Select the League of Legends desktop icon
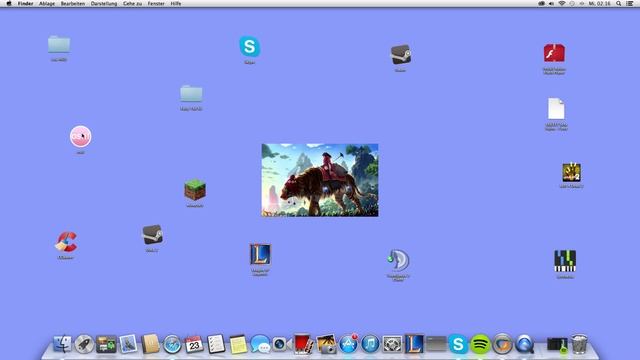The width and height of the screenshot is (640, 360). (260, 254)
